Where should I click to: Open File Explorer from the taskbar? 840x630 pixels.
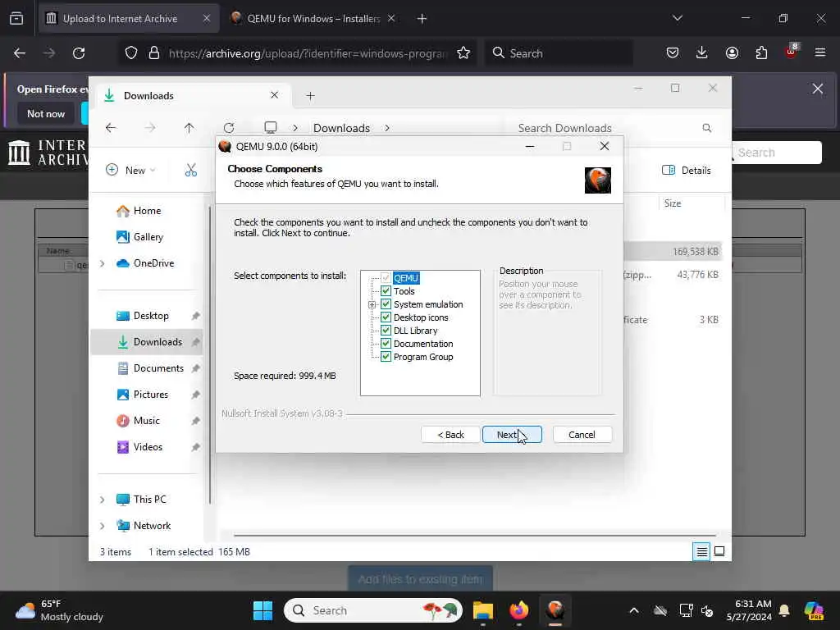point(482,610)
